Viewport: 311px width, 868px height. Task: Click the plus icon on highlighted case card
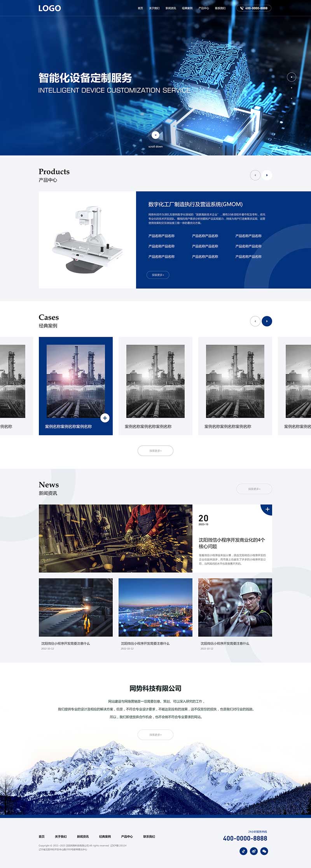click(x=105, y=418)
